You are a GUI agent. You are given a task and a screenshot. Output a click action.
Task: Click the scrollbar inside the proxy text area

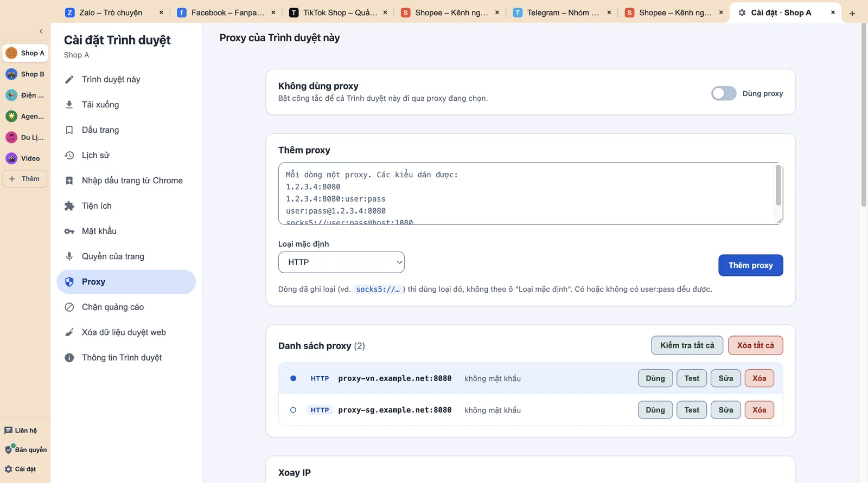coord(778,185)
